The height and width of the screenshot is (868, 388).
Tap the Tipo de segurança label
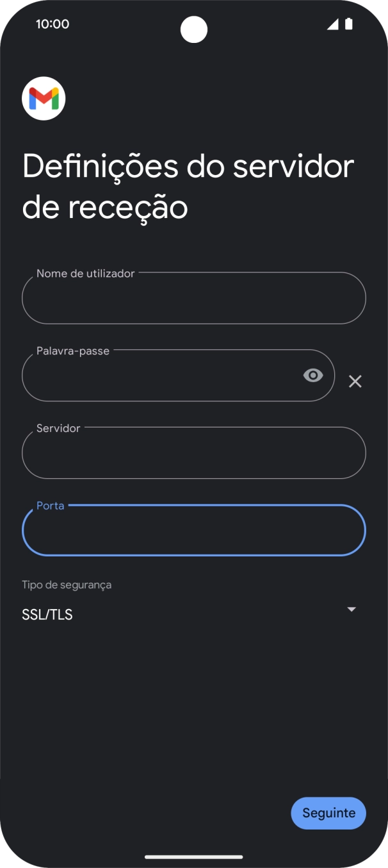[x=67, y=585]
